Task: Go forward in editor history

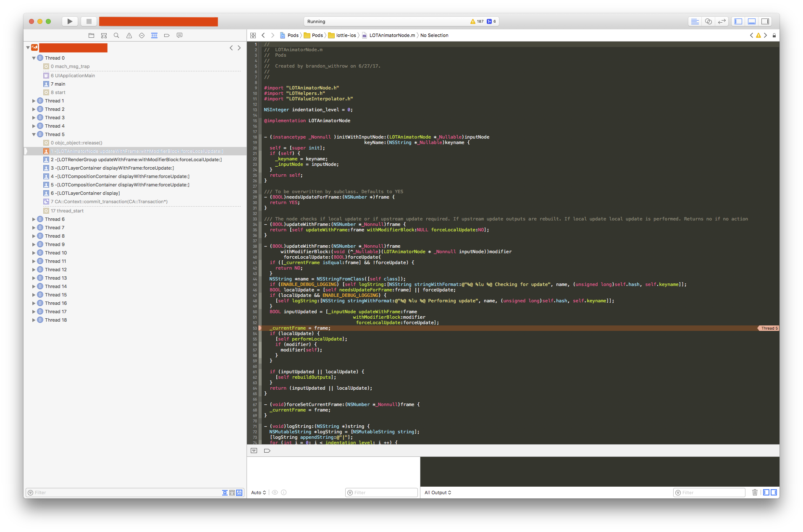Action: point(273,36)
